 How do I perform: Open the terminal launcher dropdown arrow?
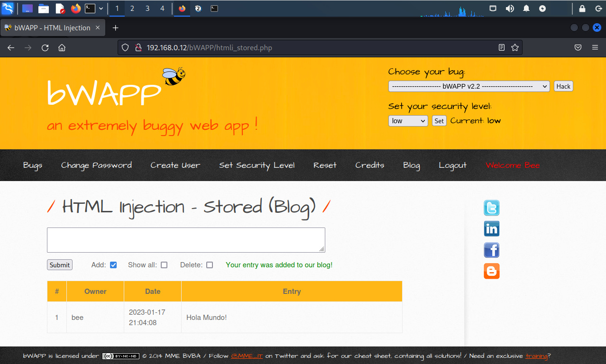point(101,9)
